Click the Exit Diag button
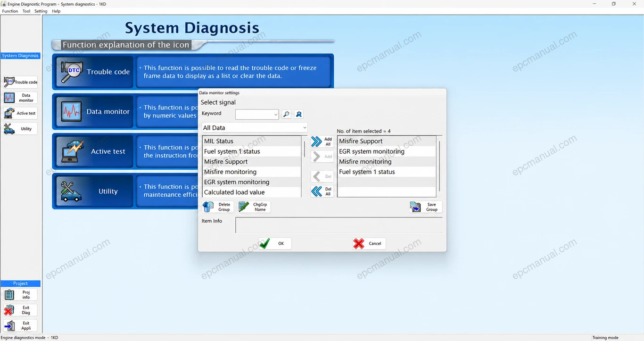644x341 pixels. (x=20, y=310)
